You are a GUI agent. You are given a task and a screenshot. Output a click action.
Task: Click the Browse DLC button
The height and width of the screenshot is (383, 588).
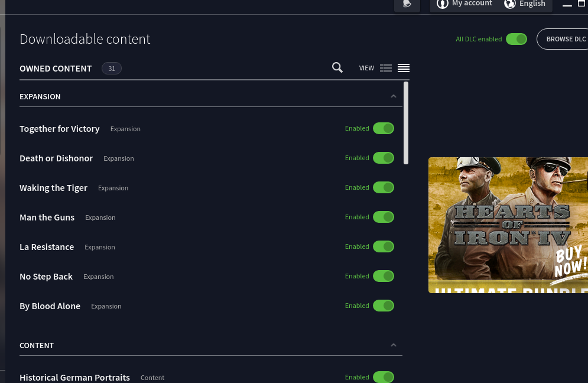(564, 39)
